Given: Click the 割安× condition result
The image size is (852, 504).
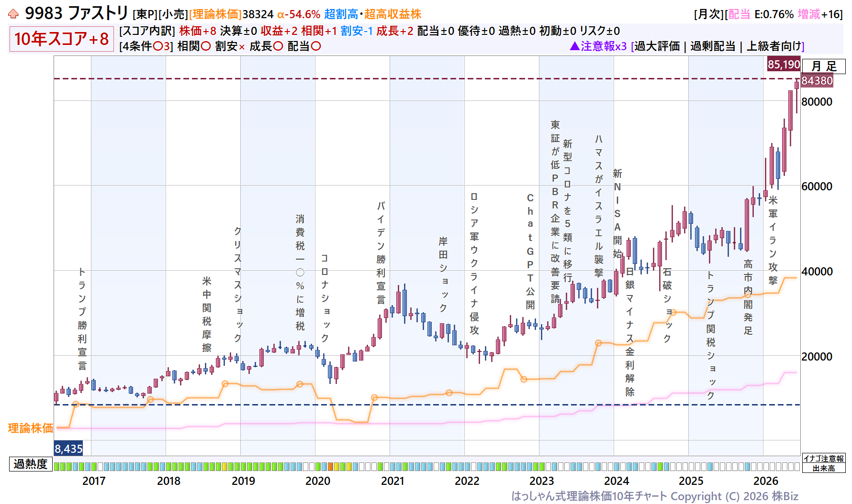Looking at the screenshot, I should click(x=230, y=46).
